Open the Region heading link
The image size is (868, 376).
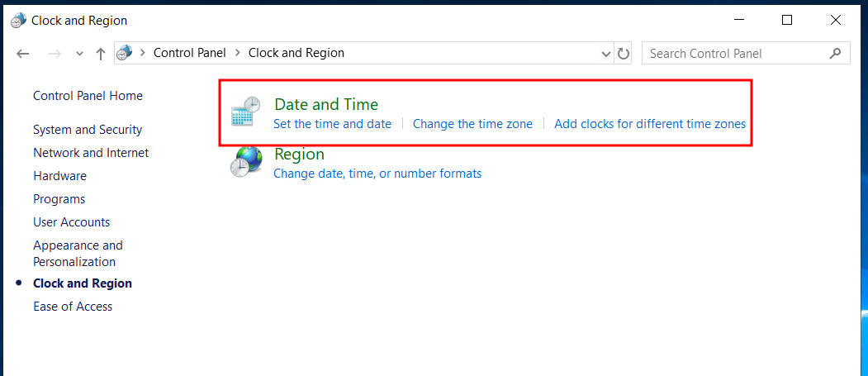tap(300, 154)
